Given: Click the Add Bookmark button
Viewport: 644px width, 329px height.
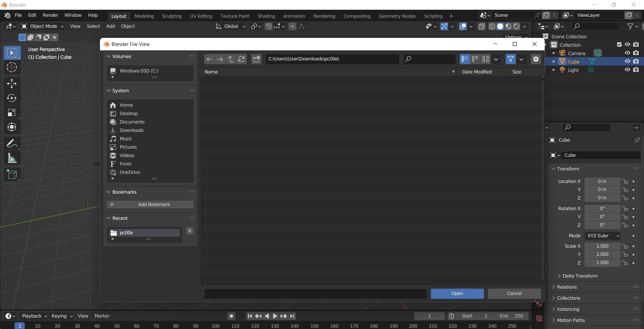Looking at the screenshot, I should (x=150, y=204).
